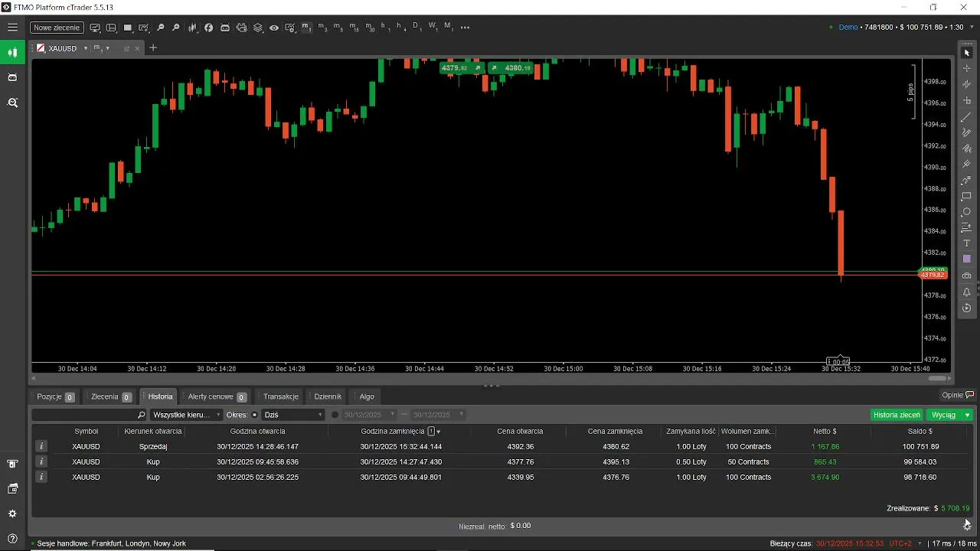
Task: Select the D1 daily timeframe
Action: 416,28
